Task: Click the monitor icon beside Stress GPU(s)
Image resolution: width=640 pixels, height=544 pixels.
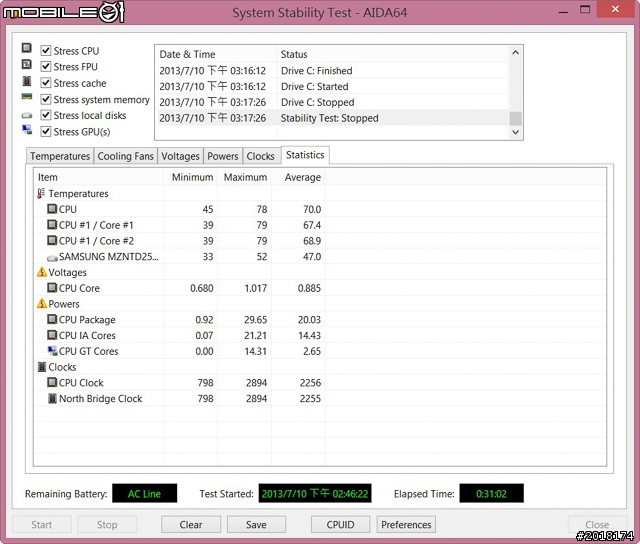Action: click(x=27, y=130)
